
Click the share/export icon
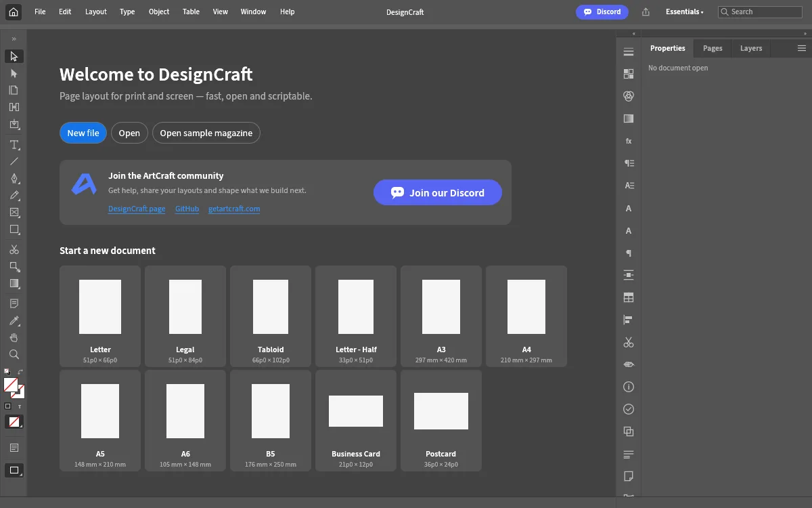646,12
